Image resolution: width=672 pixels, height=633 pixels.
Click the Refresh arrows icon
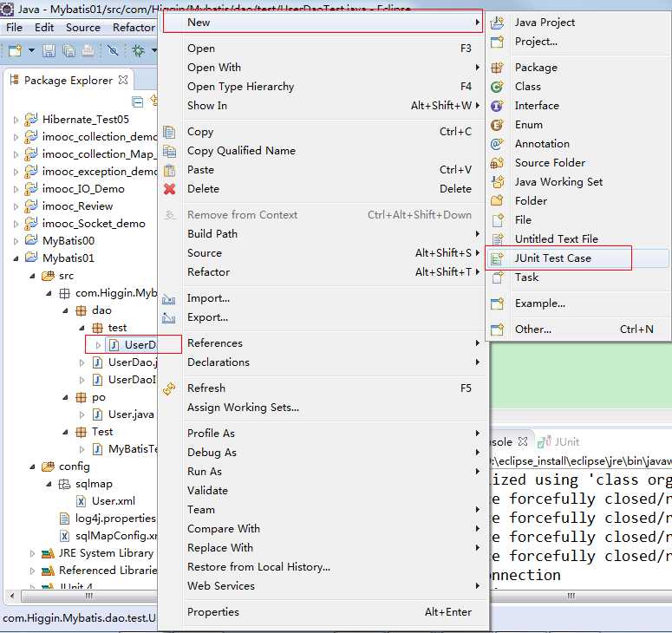click(x=170, y=388)
